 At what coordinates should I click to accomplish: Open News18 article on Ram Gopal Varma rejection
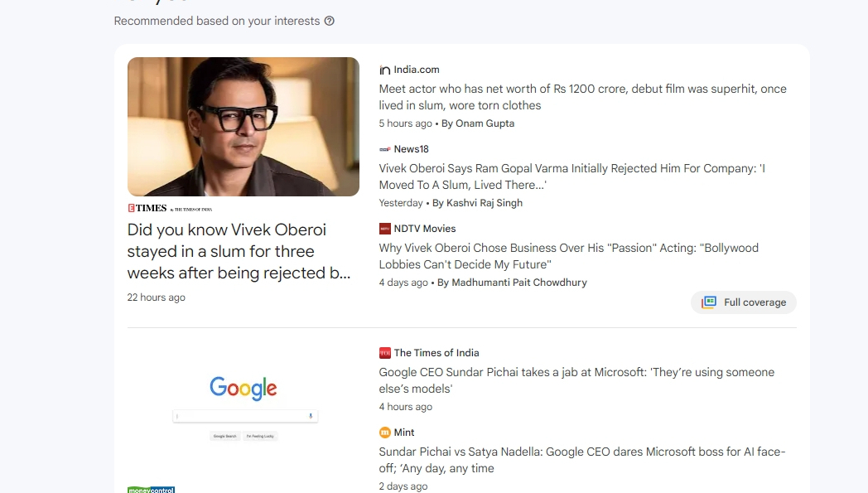(x=571, y=176)
